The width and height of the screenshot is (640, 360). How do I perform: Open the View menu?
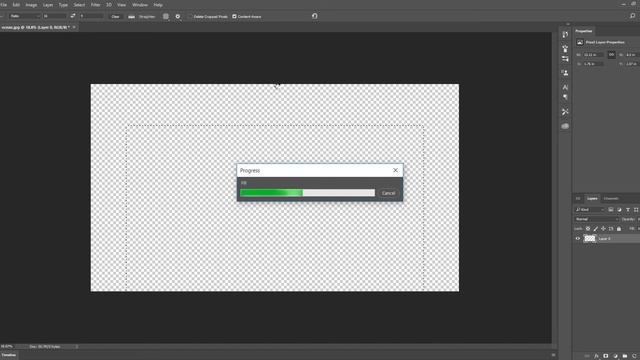pos(122,5)
